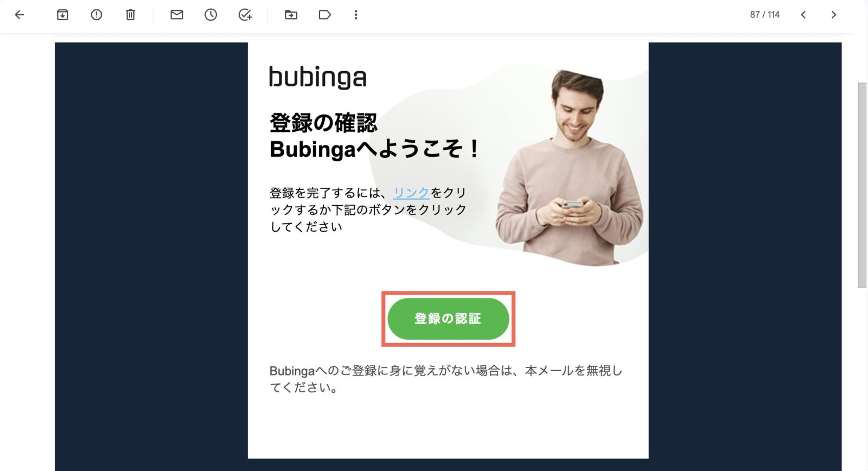The height and width of the screenshot is (471, 868).
Task: Click the green 登録の認証 button
Action: [x=448, y=319]
